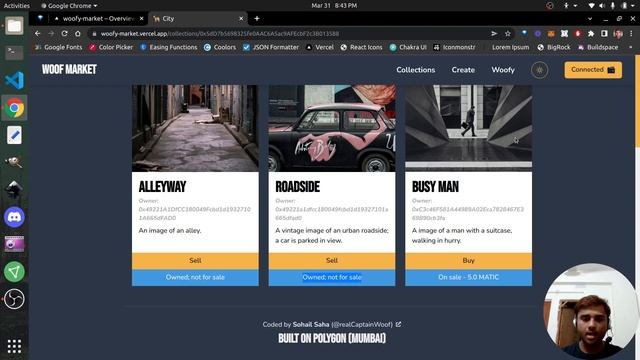Go to Woof Market home logo
Viewport: 640px width, 360px height.
(69, 69)
